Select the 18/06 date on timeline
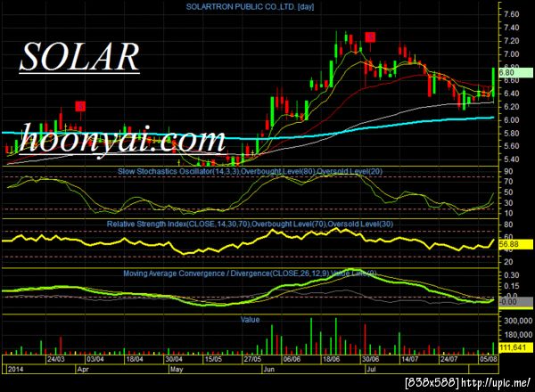 (x=332, y=359)
